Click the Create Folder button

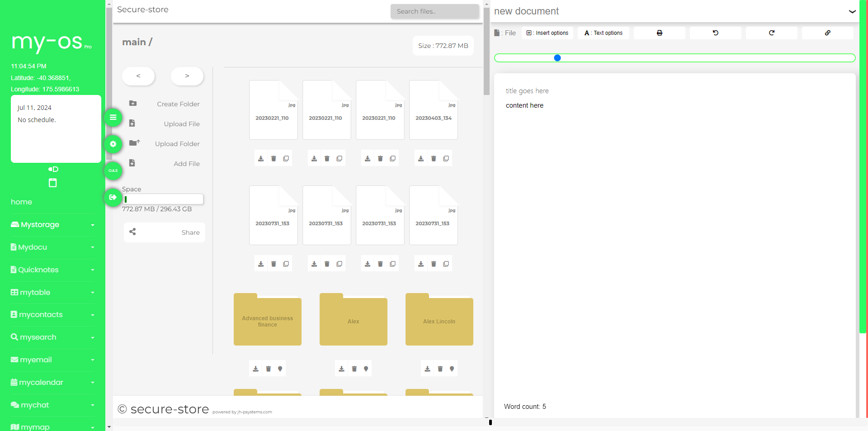pyautogui.click(x=165, y=104)
